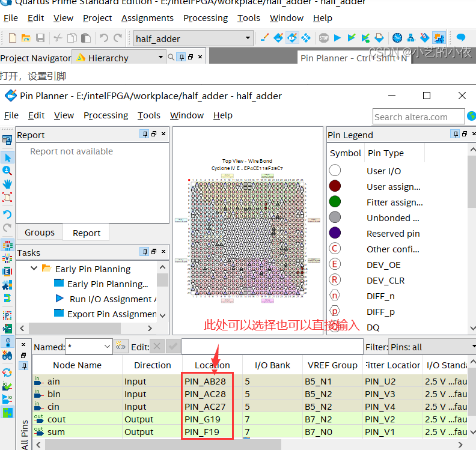Collapse the Early Pin Planning tree
This screenshot has width=476, height=450.
pos(34,268)
